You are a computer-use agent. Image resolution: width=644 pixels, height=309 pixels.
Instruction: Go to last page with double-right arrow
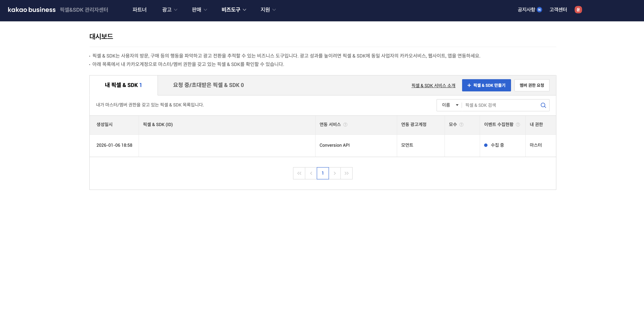[x=347, y=173]
